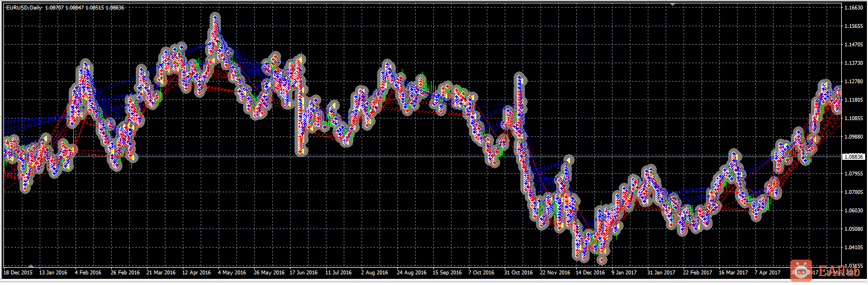
Task: Click the 1.05080 price scale label
Action: point(853,229)
